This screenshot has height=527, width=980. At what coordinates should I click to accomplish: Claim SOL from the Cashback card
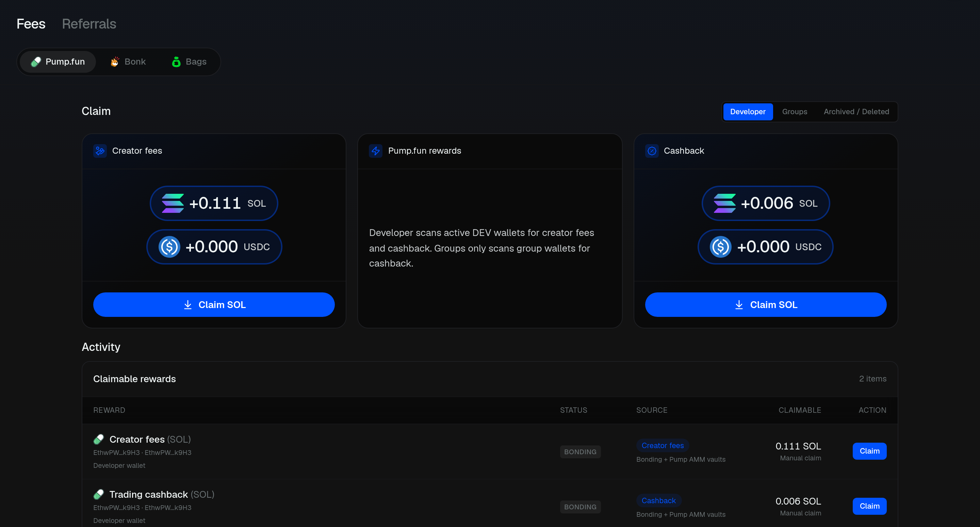pyautogui.click(x=765, y=305)
